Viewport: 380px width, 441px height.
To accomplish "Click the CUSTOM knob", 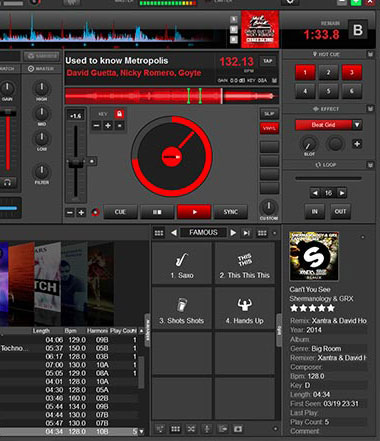I will pos(269,207).
